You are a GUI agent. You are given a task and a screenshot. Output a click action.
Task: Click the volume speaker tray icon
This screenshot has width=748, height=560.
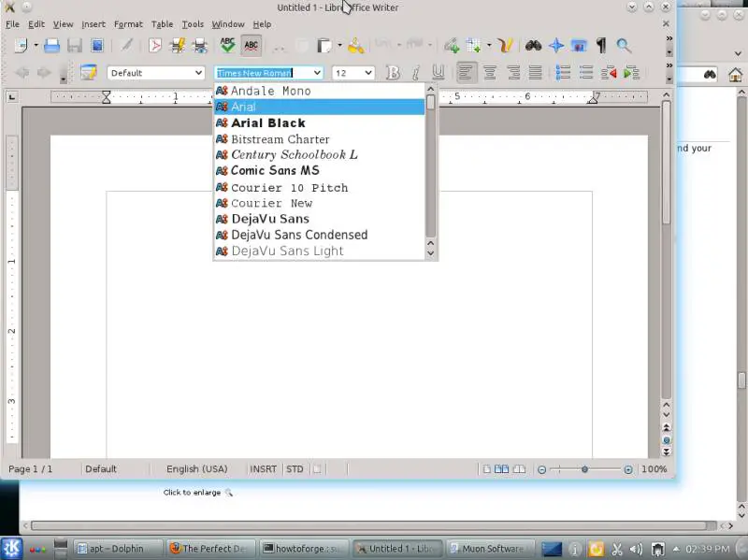pyautogui.click(x=636, y=550)
